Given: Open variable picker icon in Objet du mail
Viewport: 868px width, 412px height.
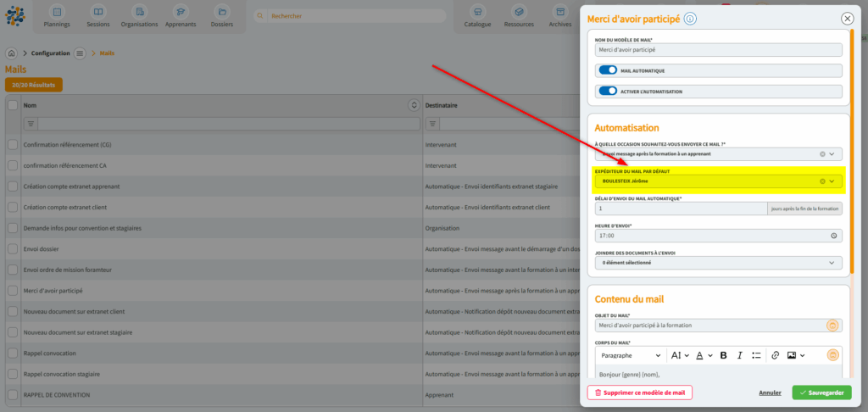Looking at the screenshot, I should pos(832,326).
